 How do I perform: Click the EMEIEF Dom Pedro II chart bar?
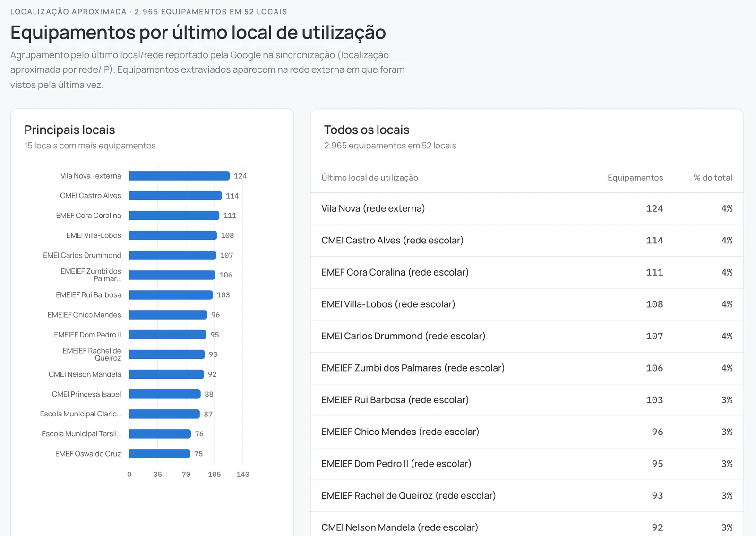coord(168,335)
